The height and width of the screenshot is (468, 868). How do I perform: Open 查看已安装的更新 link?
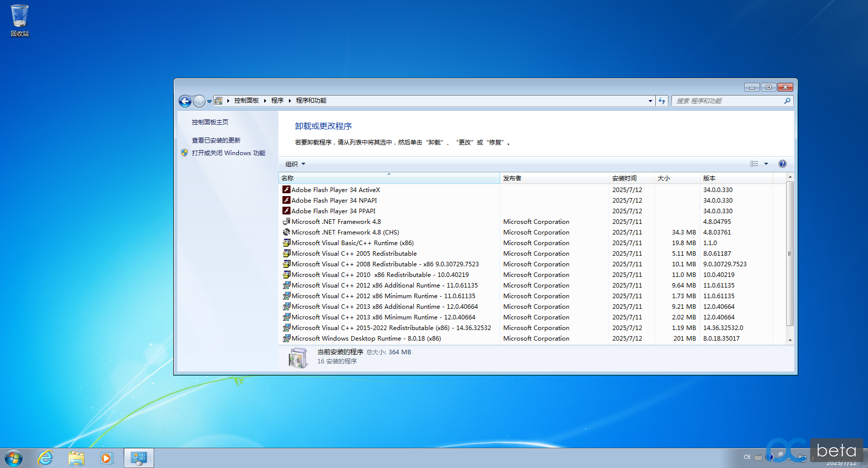click(216, 141)
